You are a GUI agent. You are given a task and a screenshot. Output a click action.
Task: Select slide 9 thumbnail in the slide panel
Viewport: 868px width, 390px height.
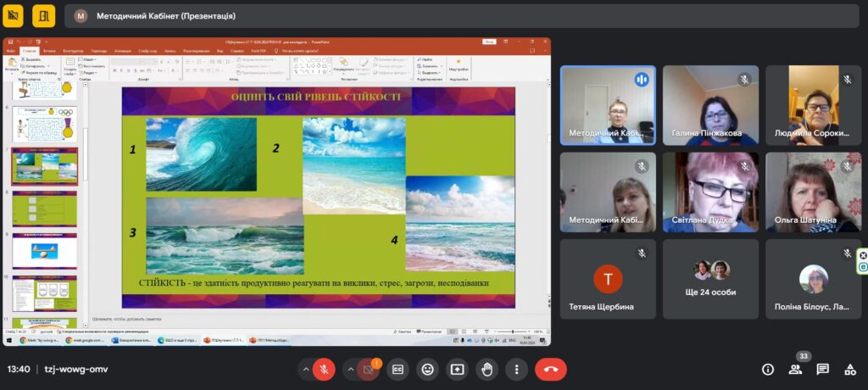click(44, 251)
